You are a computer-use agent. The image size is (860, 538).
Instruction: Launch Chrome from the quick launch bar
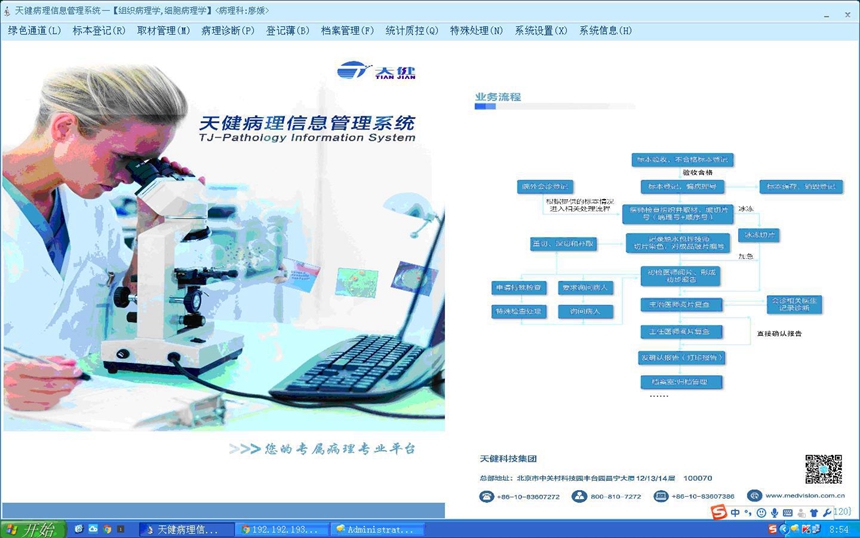(107, 529)
